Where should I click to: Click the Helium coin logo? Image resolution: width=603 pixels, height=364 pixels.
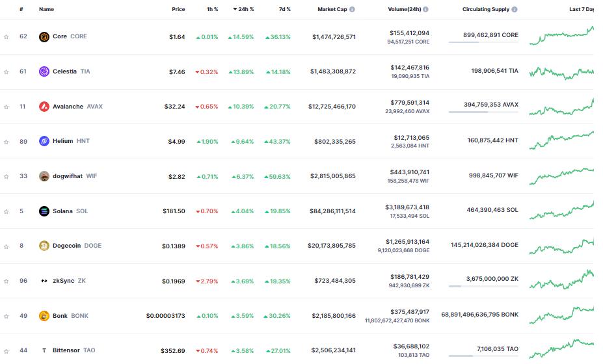(44, 141)
